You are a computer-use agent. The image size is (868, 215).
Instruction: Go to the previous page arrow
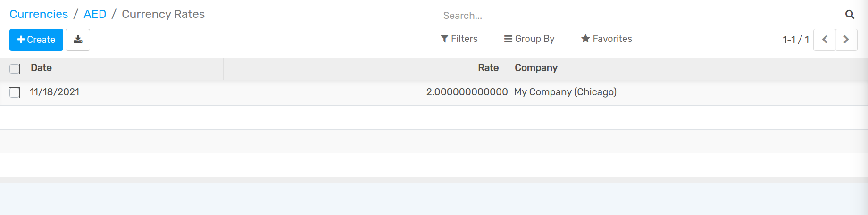pyautogui.click(x=825, y=40)
